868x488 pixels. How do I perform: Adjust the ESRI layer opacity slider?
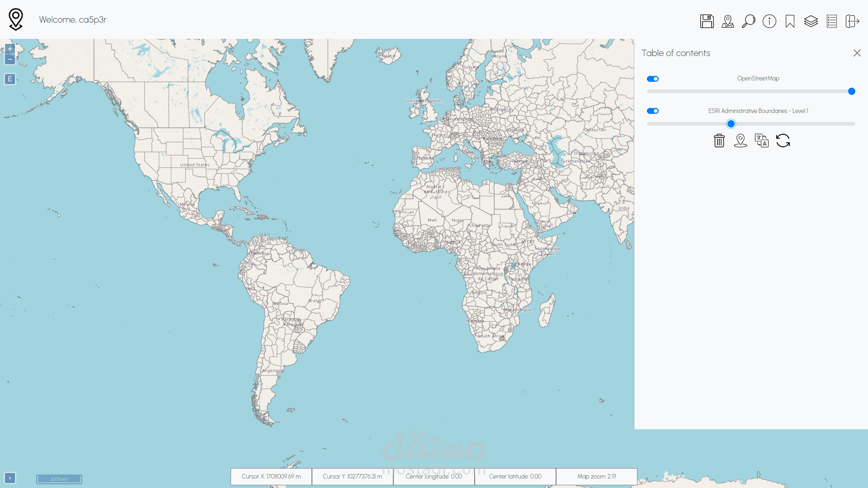point(731,123)
